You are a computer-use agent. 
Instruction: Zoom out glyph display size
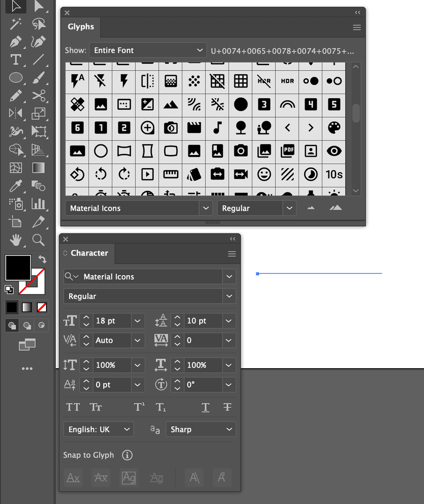point(311,208)
